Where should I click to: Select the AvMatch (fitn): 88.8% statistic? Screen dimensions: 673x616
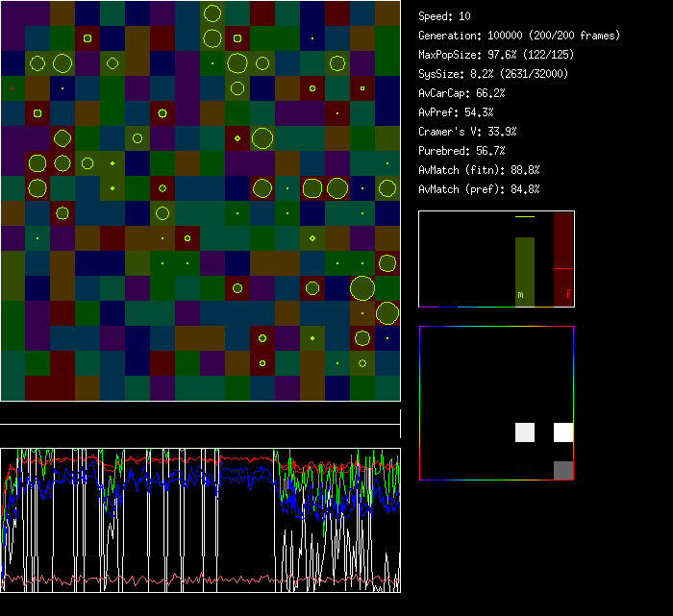click(479, 170)
